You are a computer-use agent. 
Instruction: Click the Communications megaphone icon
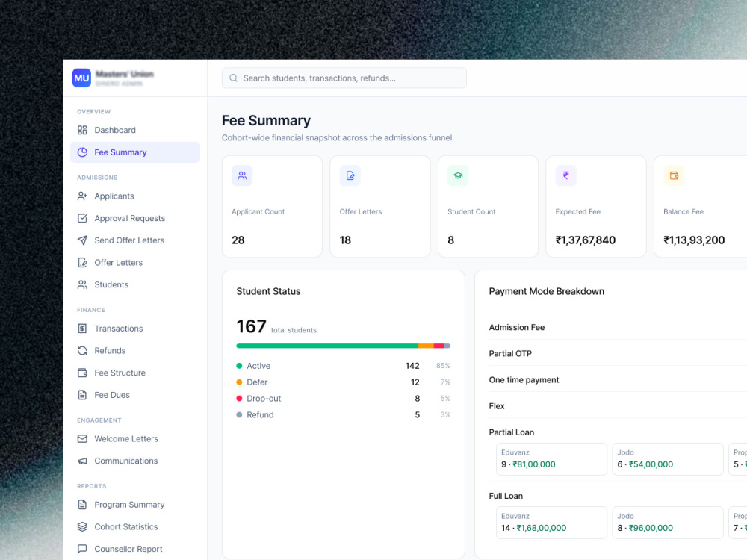click(x=82, y=461)
